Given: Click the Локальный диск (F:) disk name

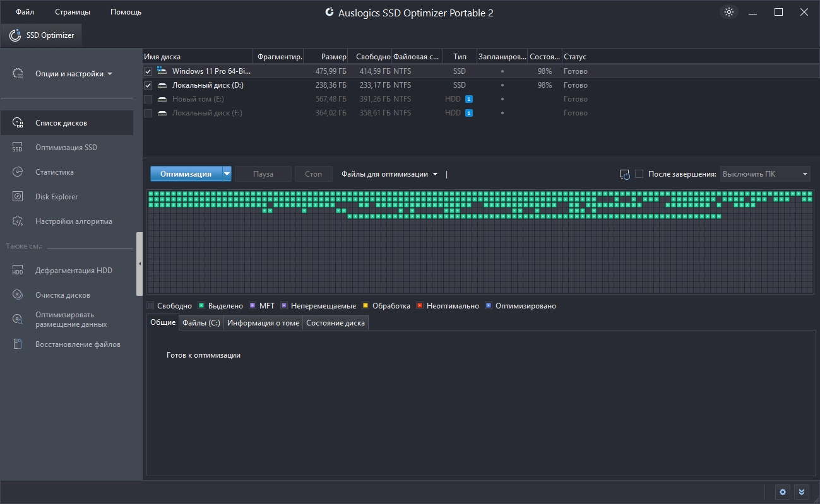Looking at the screenshot, I should [207, 113].
